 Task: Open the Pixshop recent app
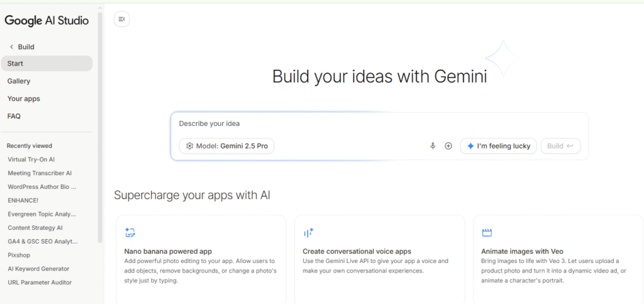pos(19,255)
